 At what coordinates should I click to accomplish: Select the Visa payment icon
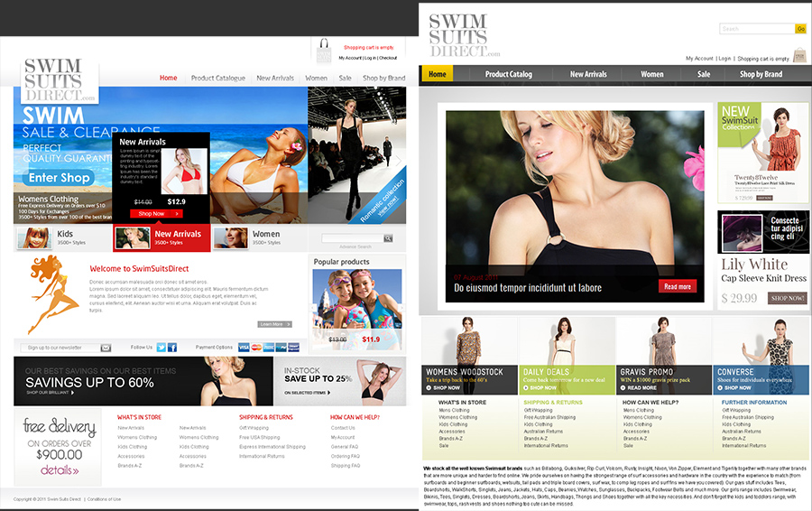pos(244,348)
